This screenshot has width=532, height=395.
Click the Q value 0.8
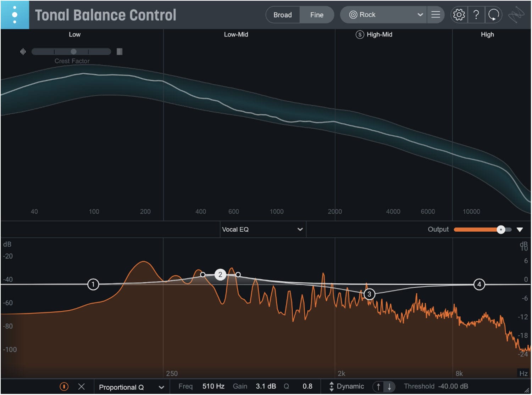[307, 386]
